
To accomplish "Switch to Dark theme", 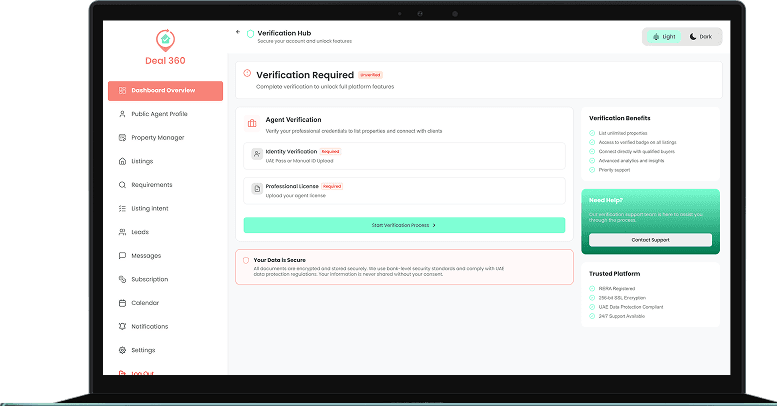I will click(701, 37).
